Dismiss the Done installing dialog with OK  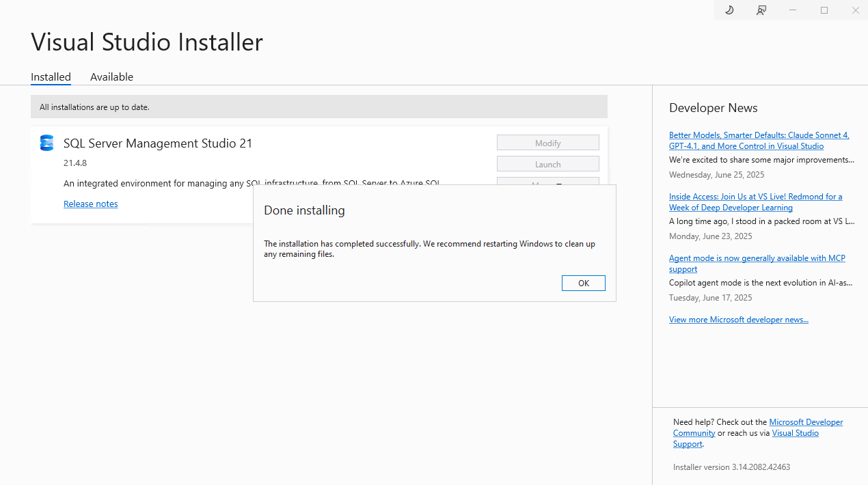583,283
